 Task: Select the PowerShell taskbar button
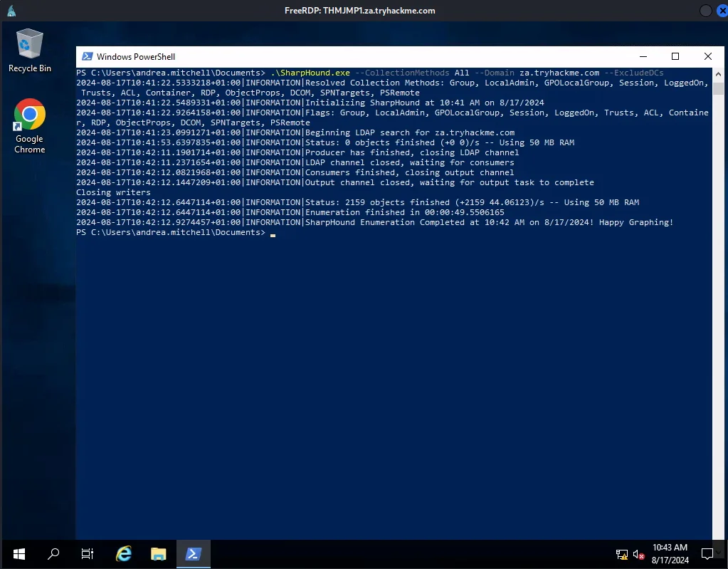[193, 553]
